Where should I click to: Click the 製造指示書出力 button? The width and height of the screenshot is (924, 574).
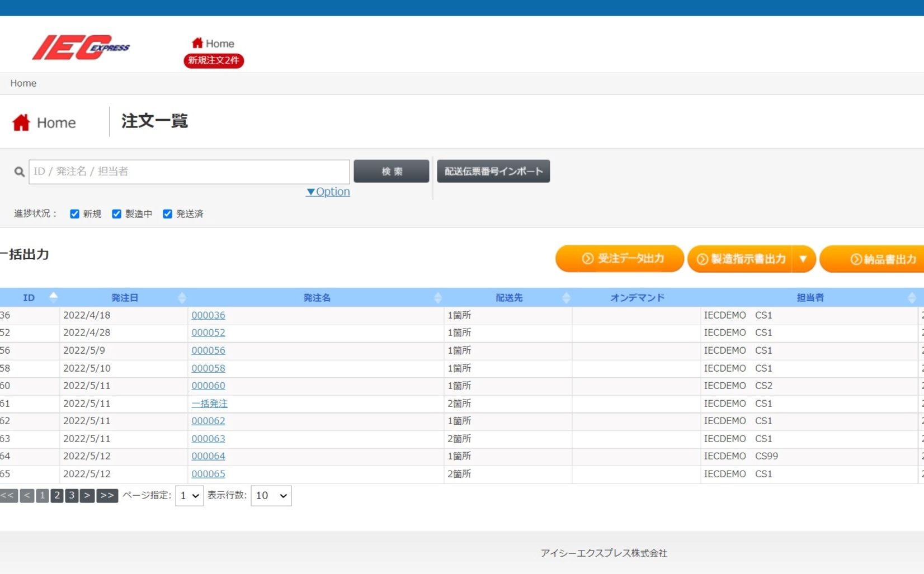pos(740,259)
